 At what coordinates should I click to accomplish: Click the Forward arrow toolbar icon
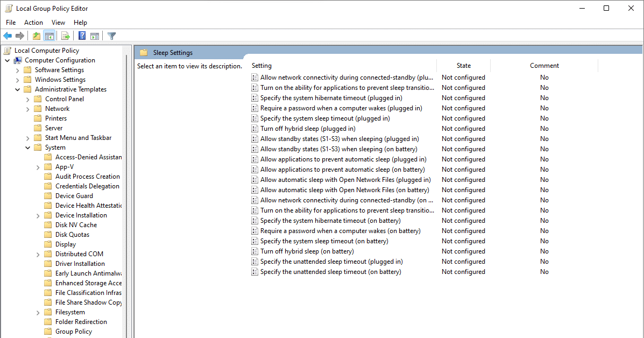20,36
